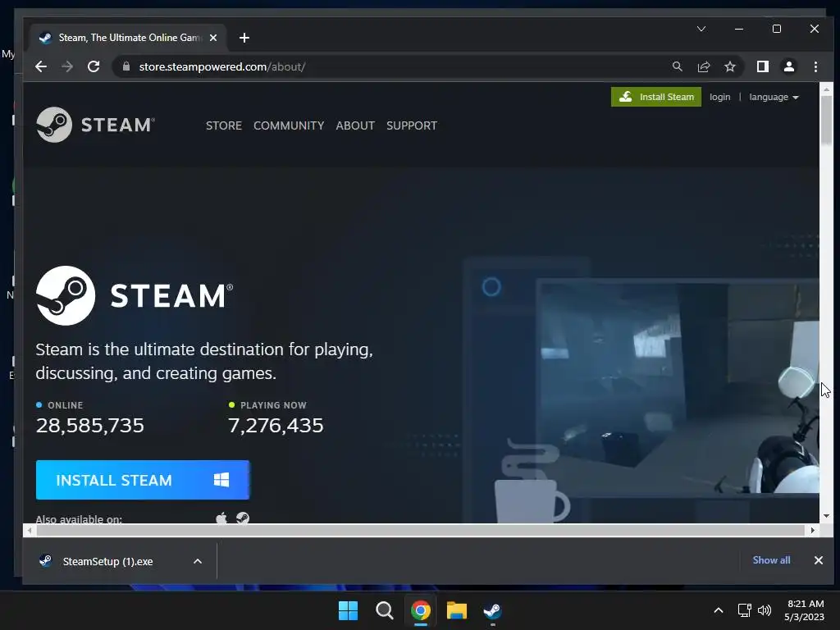Viewport: 840px width, 630px height.
Task: Click the lock icon in the address bar
Action: click(x=126, y=66)
